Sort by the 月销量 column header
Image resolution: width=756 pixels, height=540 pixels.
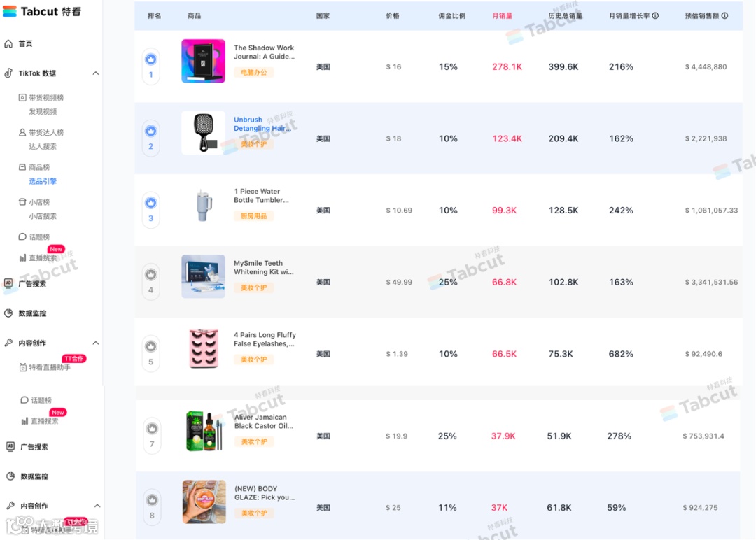[x=502, y=16]
